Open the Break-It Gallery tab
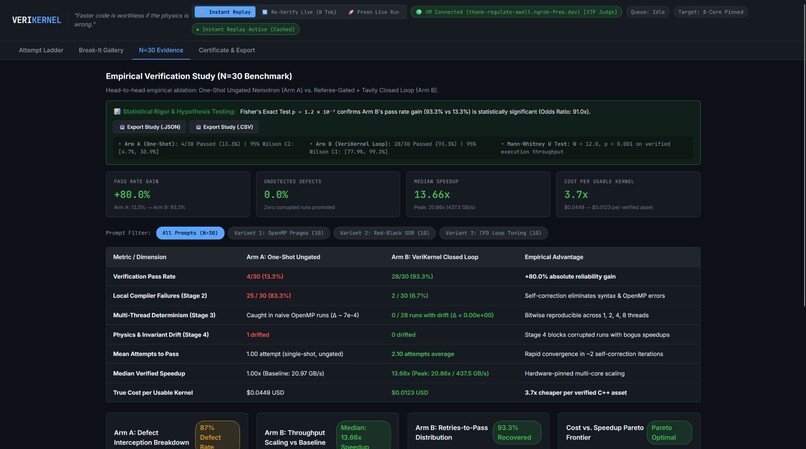The height and width of the screenshot is (449, 806). pyautogui.click(x=101, y=50)
